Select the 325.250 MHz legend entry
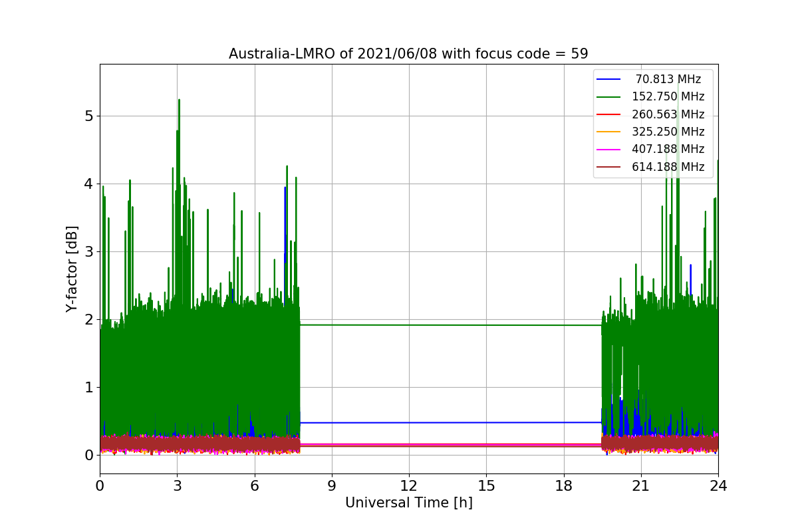798x532 pixels. tap(651, 132)
